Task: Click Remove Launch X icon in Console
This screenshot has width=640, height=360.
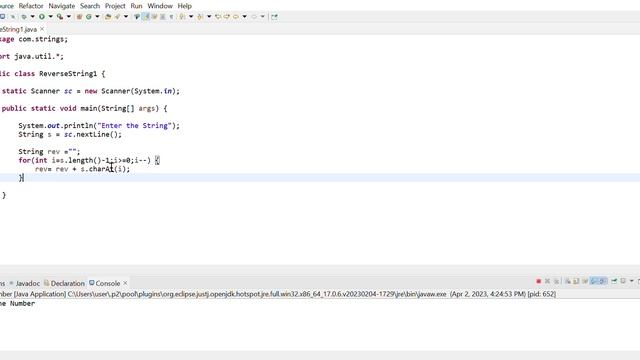Action: tap(547, 281)
